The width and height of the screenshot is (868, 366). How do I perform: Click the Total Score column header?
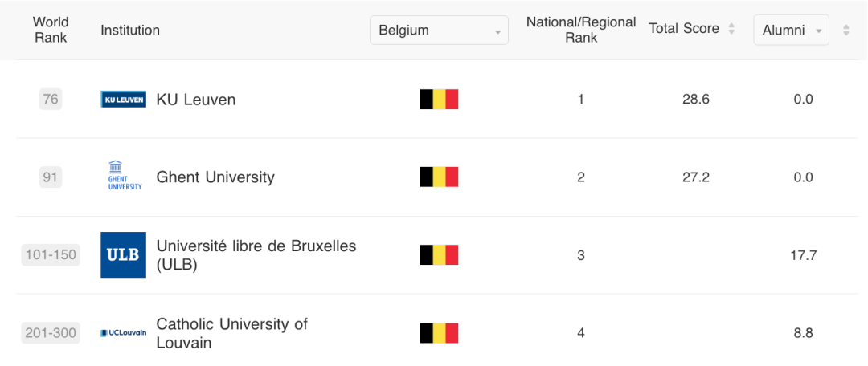coord(684,29)
